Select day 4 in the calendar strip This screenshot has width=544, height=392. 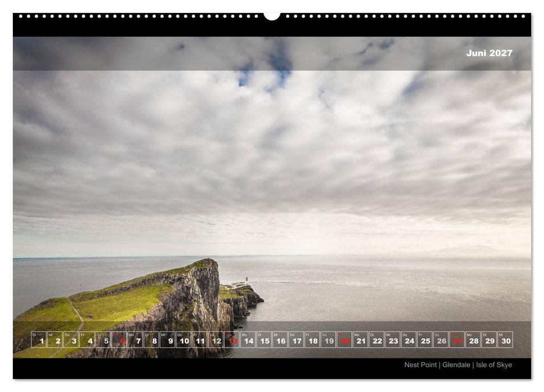(87, 339)
